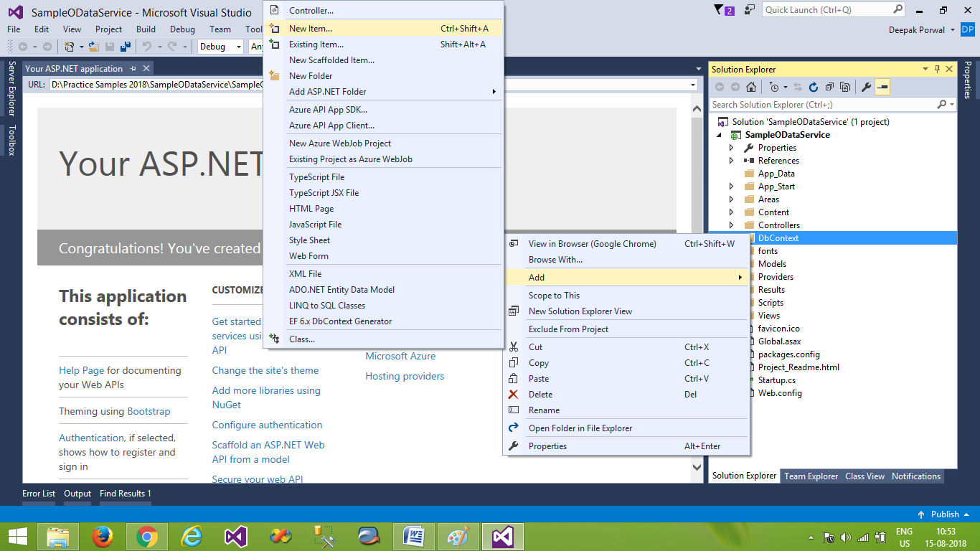Click the Refresh icon in Solution Explorer
This screenshot has height=551, width=980.
814,86
